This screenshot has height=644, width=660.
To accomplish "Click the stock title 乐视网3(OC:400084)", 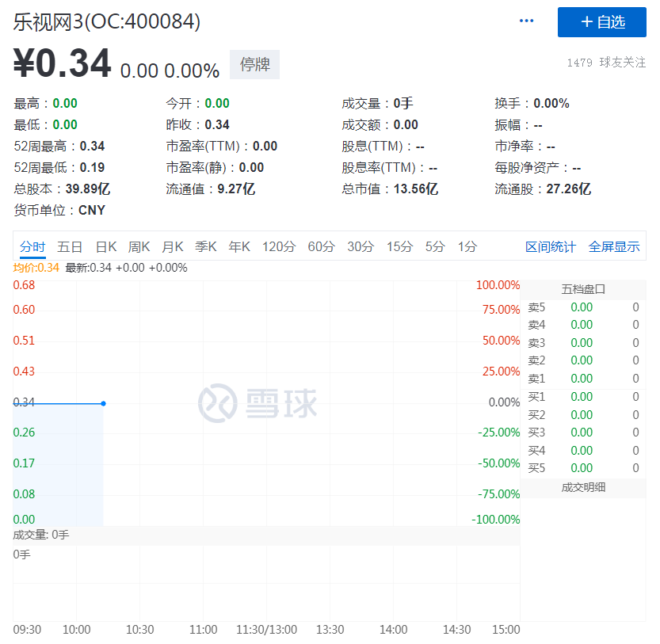I will point(107,22).
